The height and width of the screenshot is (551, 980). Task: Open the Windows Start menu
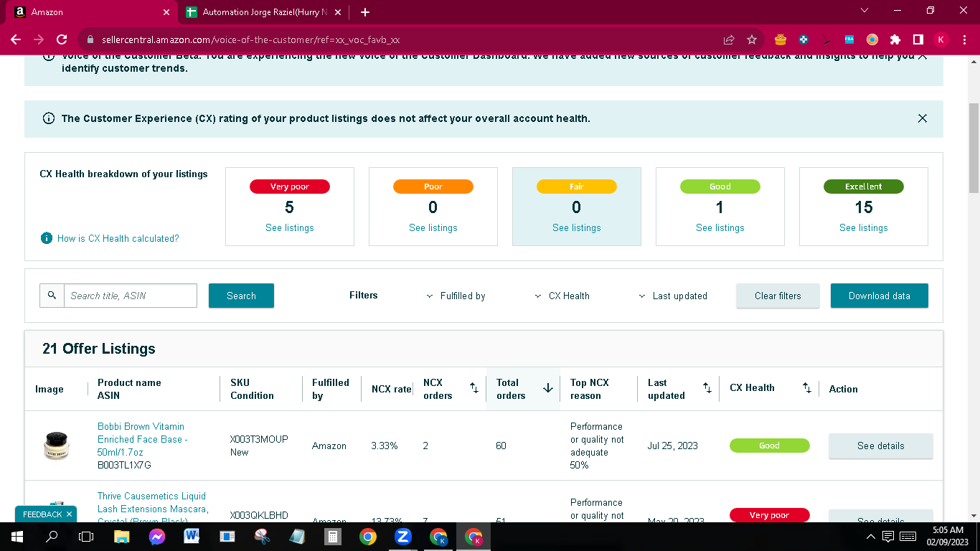(16, 536)
